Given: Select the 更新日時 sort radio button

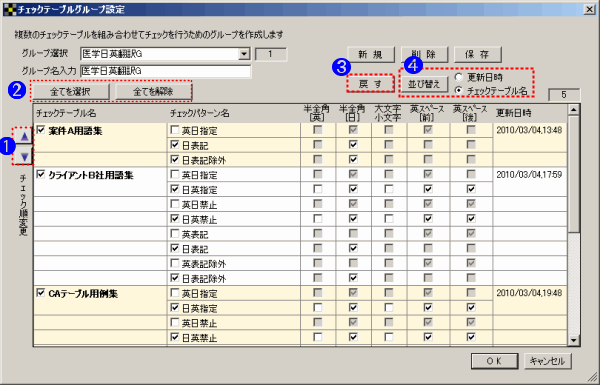Looking at the screenshot, I should [x=459, y=77].
